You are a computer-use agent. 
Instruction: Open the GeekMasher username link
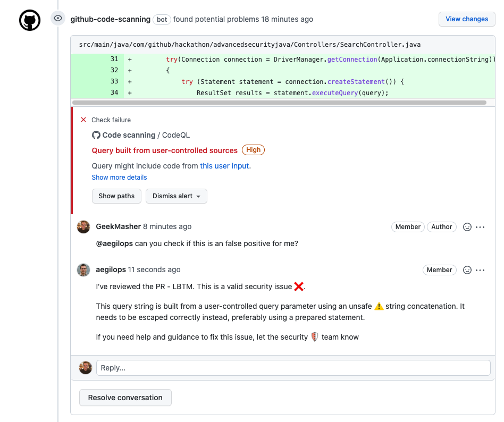[x=118, y=226]
